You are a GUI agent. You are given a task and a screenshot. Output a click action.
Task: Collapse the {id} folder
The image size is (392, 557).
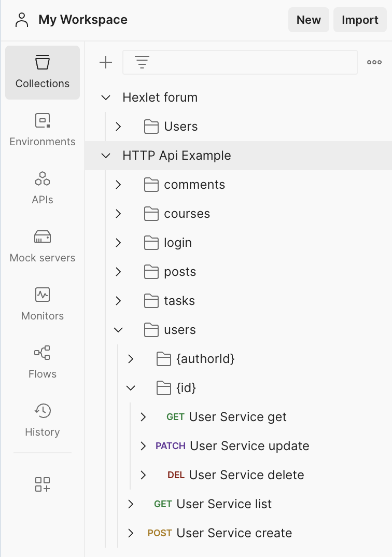[x=131, y=388]
